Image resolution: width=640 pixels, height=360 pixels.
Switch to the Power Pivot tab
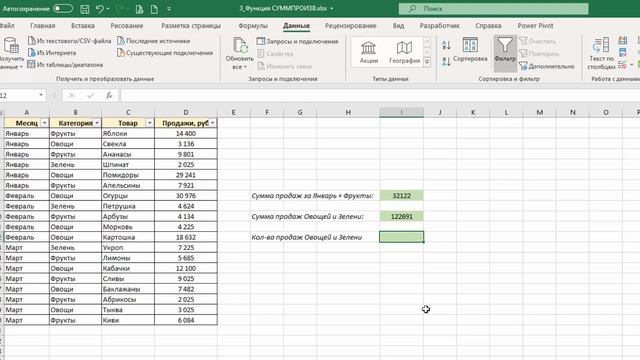535,26
